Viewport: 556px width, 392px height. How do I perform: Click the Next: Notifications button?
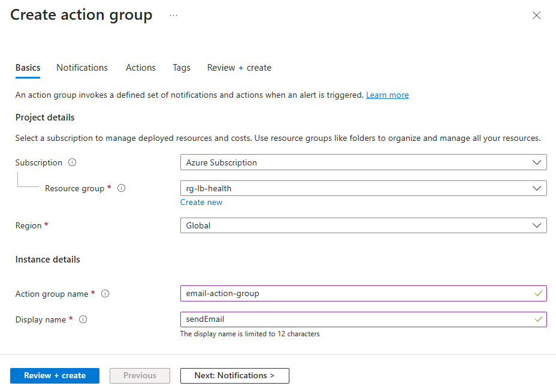tap(234, 376)
